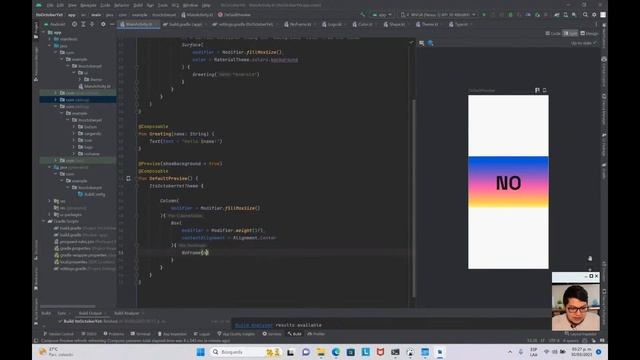Open the Build Output tab

pos(90,313)
